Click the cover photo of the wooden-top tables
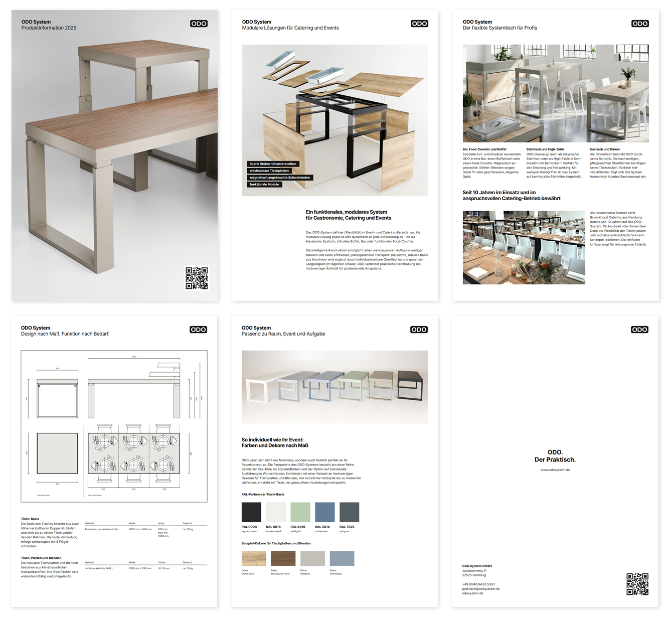This screenshot has width=672, height=622. [115, 155]
